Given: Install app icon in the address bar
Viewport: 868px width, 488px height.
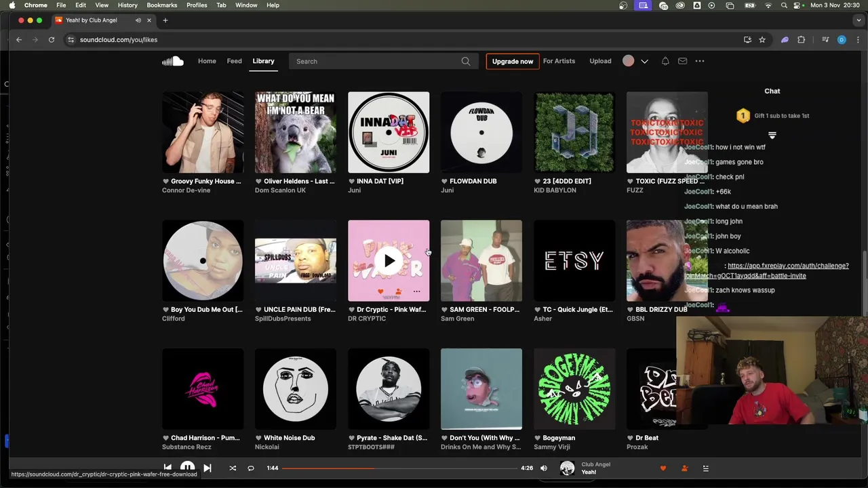Looking at the screenshot, I should [x=747, y=40].
